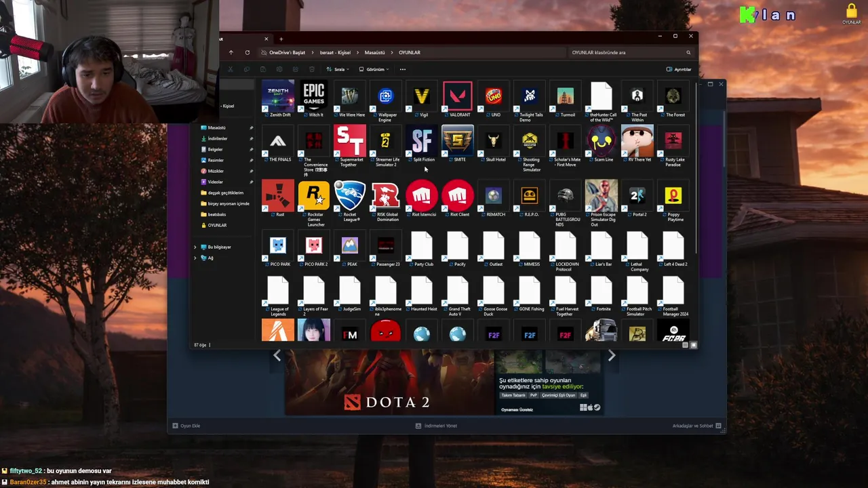Select the Poppy Playtime icon
This screenshot has height=488, width=868.
pos(673,201)
